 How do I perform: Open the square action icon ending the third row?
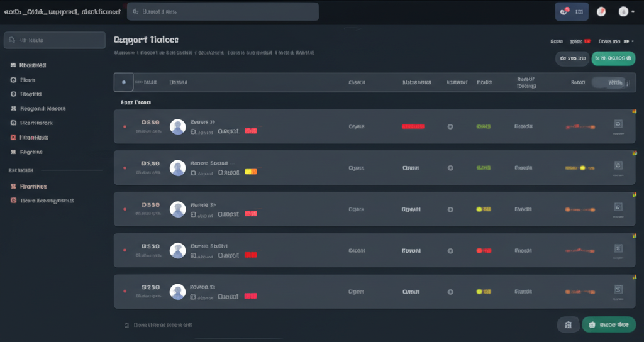(x=618, y=207)
